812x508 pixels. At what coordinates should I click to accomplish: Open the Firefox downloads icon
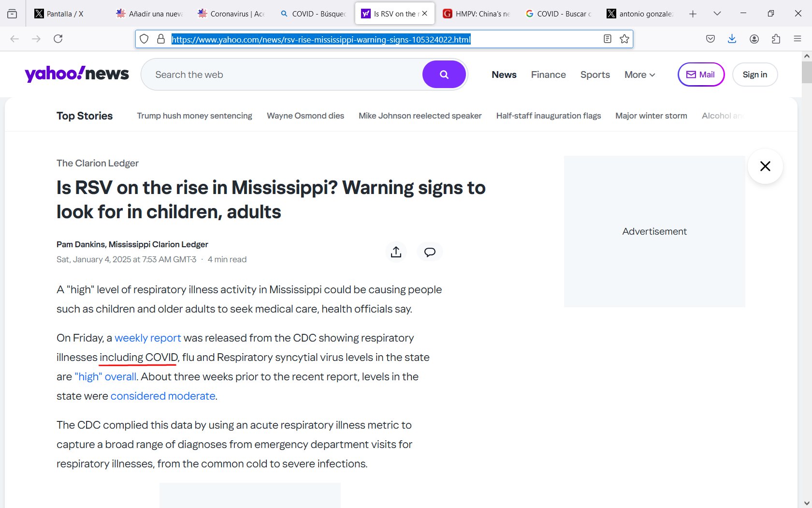[732, 39]
